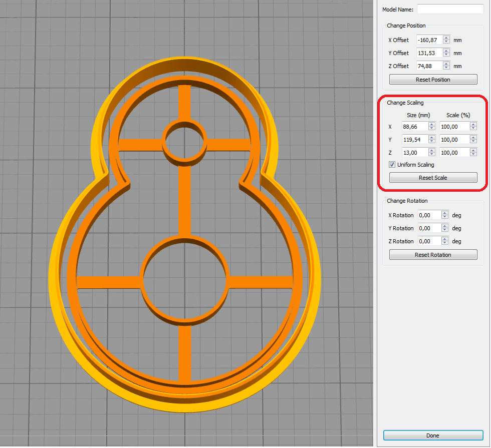Decrease X Size with down arrow
This screenshot has width=491, height=448.
pyautogui.click(x=432, y=129)
